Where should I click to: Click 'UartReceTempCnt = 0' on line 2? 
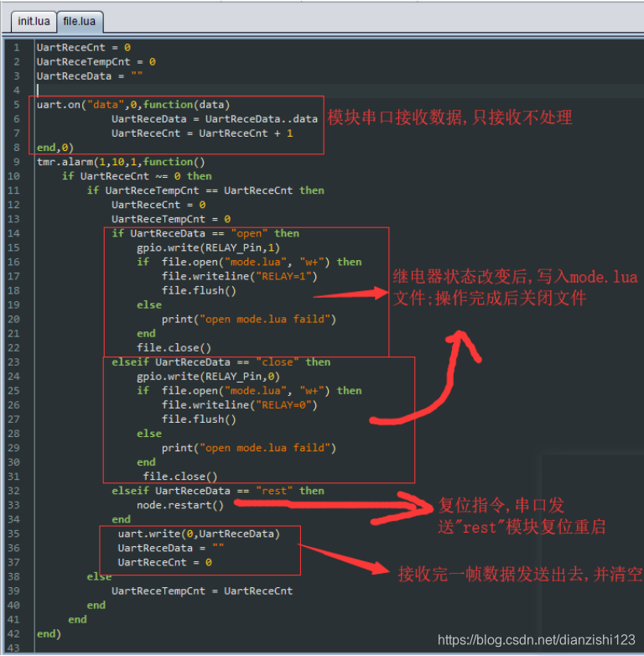[x=96, y=62]
